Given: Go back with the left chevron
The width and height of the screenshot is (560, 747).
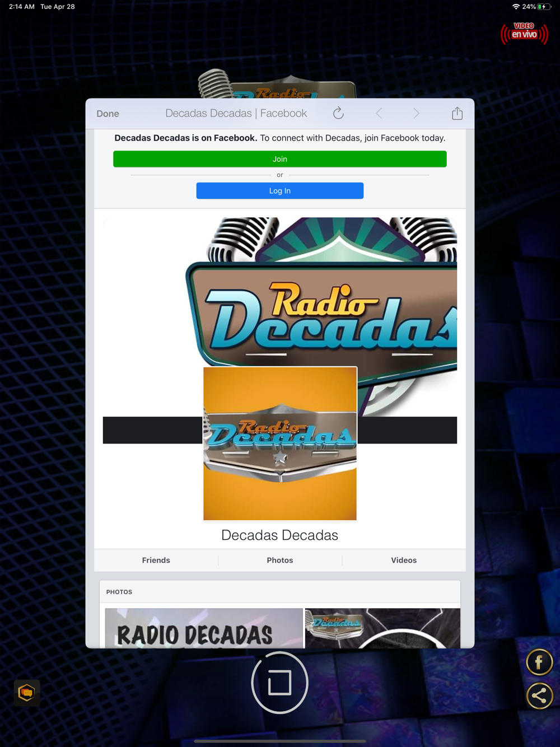Looking at the screenshot, I should click(x=379, y=114).
